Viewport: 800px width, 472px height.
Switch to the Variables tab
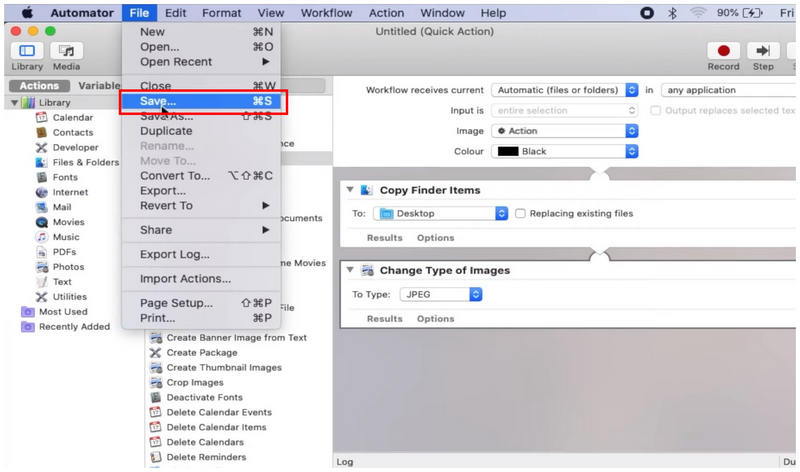(x=99, y=86)
